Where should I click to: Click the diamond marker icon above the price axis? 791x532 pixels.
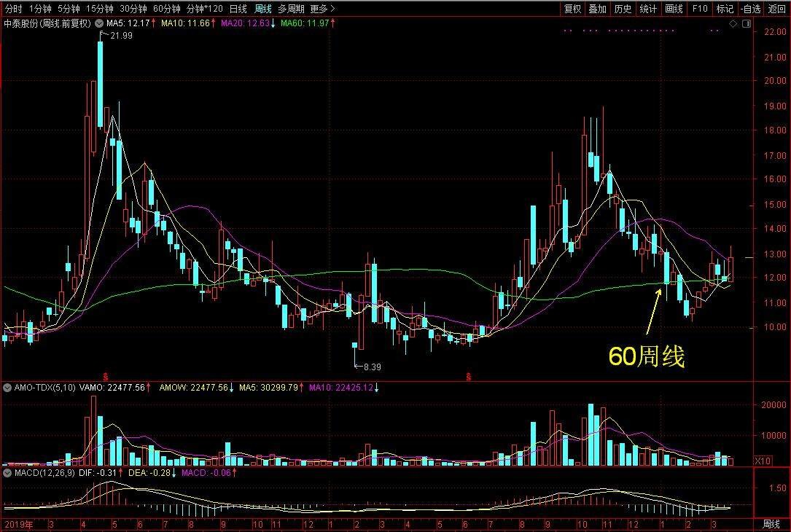coord(733,24)
